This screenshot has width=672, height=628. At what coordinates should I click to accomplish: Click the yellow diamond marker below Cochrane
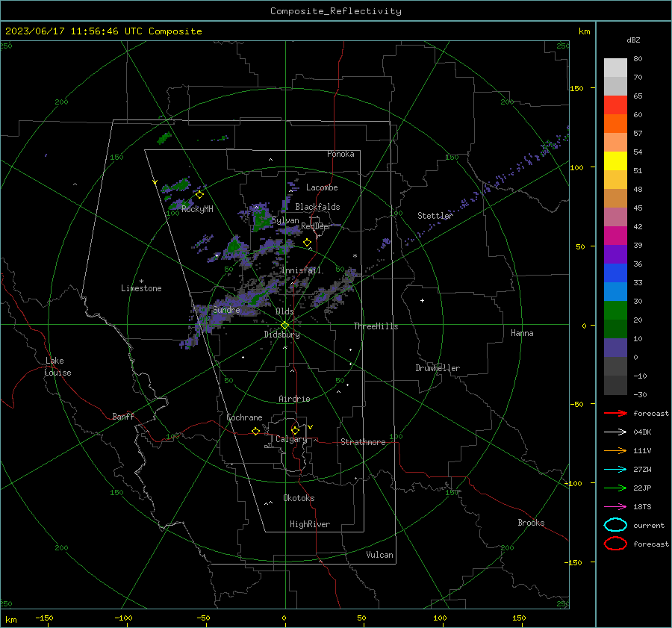coord(255,431)
